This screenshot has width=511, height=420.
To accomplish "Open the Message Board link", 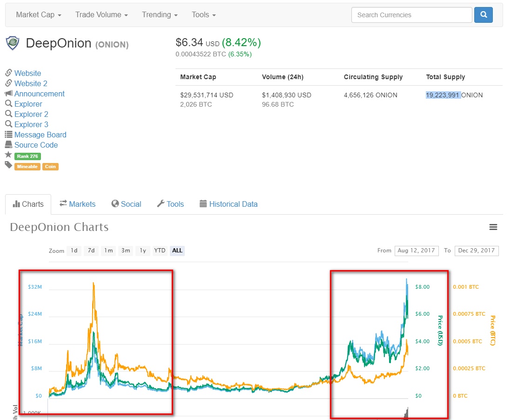I will tap(40, 135).
